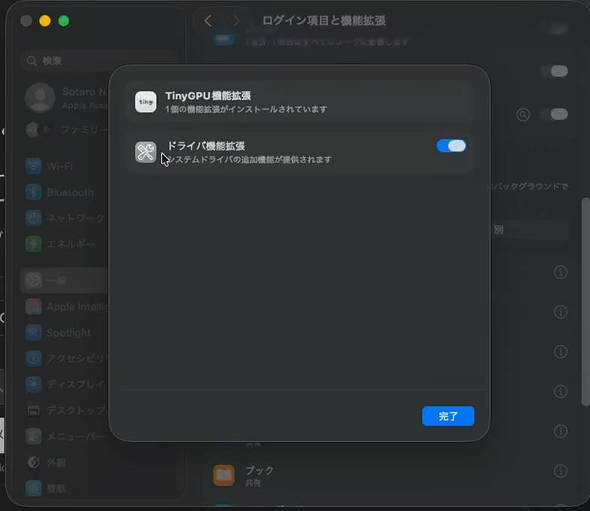Click the Wi-Fi sidebar icon
This screenshot has height=511, width=590.
tap(33, 166)
